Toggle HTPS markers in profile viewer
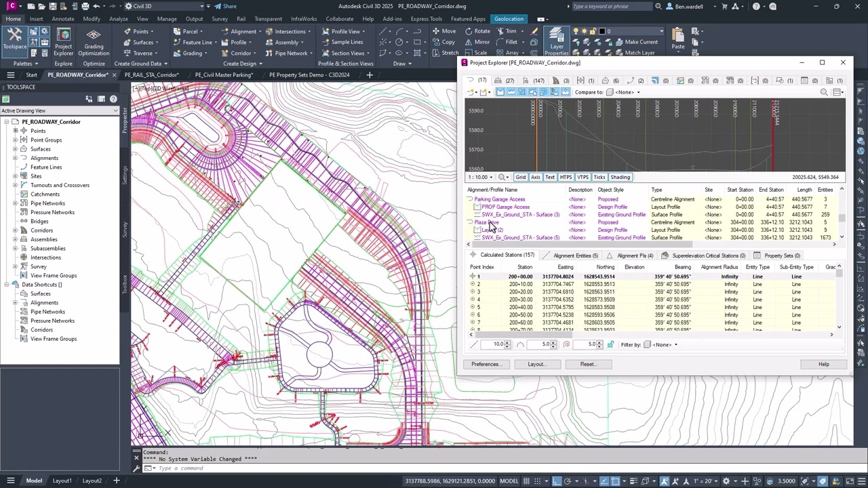 (x=566, y=177)
